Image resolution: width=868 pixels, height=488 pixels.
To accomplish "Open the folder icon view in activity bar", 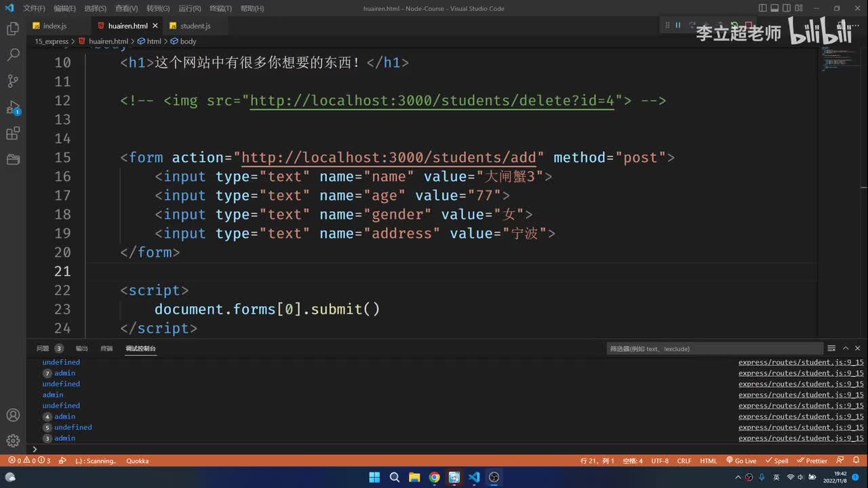I will coord(13,160).
